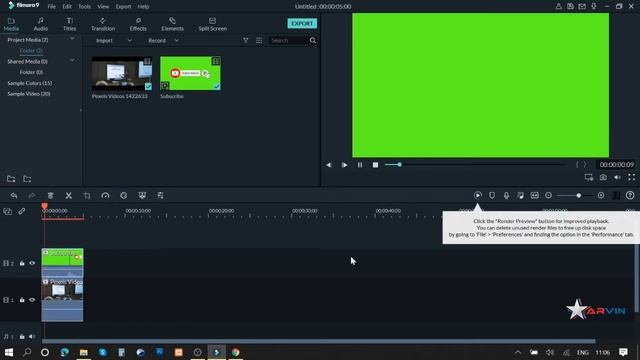This screenshot has height=360, width=640.
Task: Click the undo arrow in timeline toolbar
Action: (x=14, y=196)
